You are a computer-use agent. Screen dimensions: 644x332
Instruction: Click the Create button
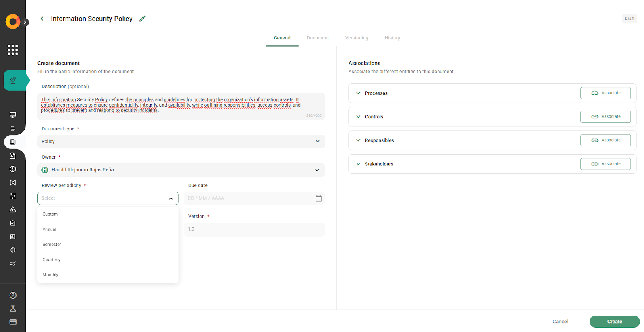coord(614,322)
